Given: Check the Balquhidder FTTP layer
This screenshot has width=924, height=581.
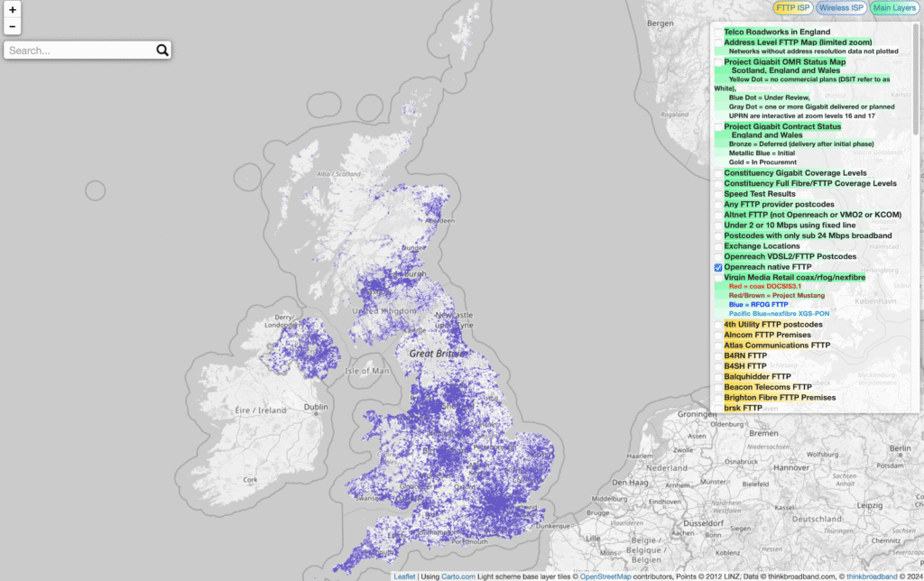Looking at the screenshot, I should point(718,376).
